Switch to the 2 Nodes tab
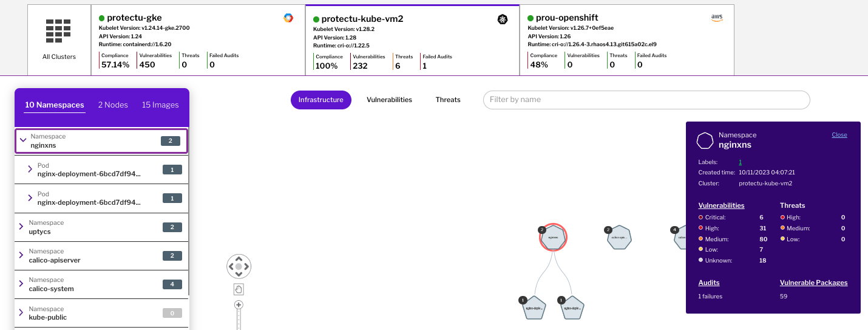 point(113,105)
